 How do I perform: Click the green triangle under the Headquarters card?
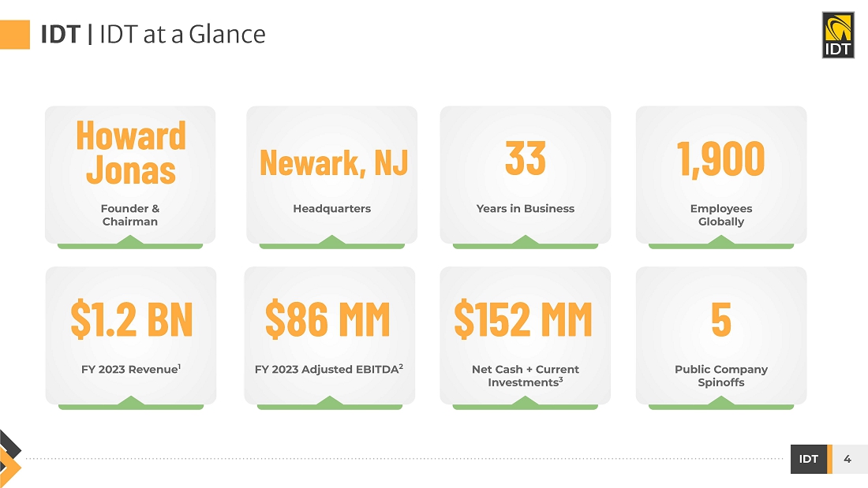pyautogui.click(x=331, y=241)
